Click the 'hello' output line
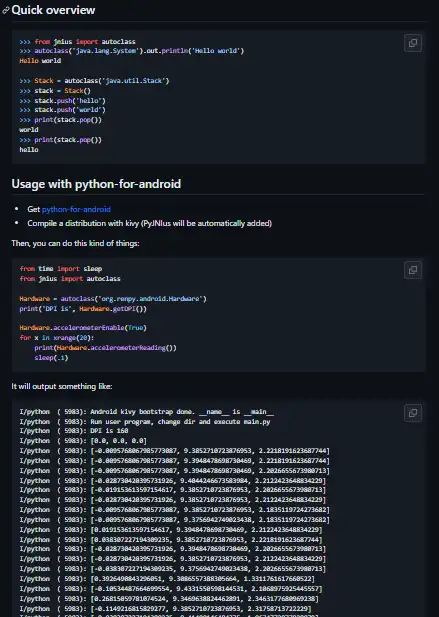Screen dimensions: 439x617 29,150
